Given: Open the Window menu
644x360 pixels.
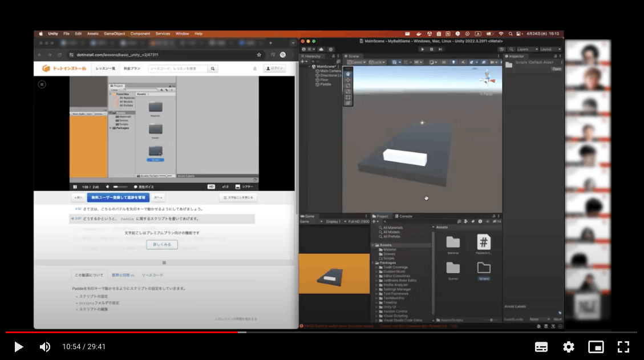Looking at the screenshot, I should pyautogui.click(x=182, y=34).
